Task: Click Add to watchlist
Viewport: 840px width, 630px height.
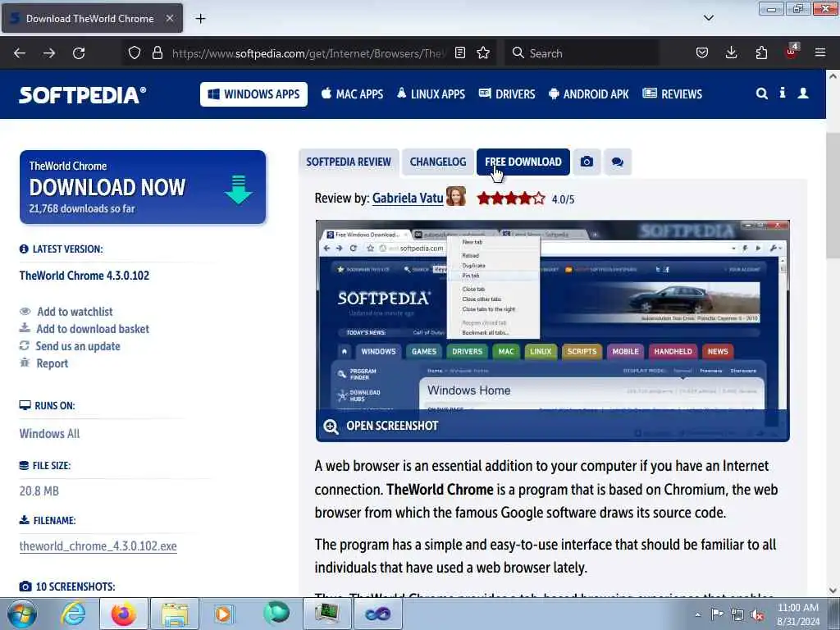Action: point(75,312)
